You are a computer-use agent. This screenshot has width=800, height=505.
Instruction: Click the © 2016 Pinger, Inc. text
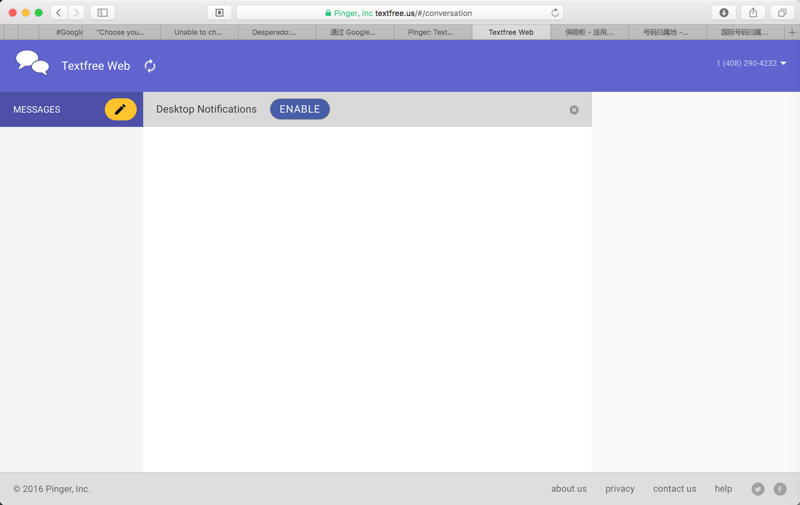[52, 489]
